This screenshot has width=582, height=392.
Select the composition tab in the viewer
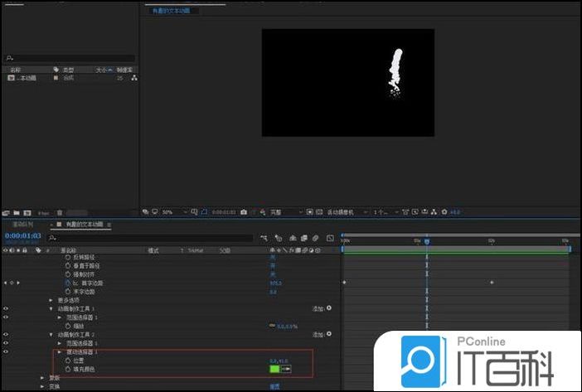coord(169,12)
